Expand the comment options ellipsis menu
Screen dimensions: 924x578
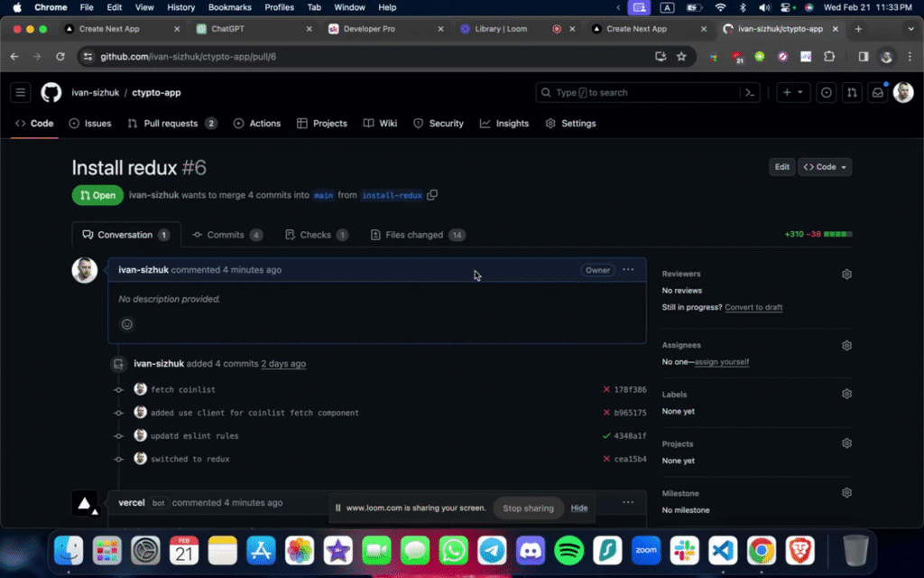pos(629,270)
